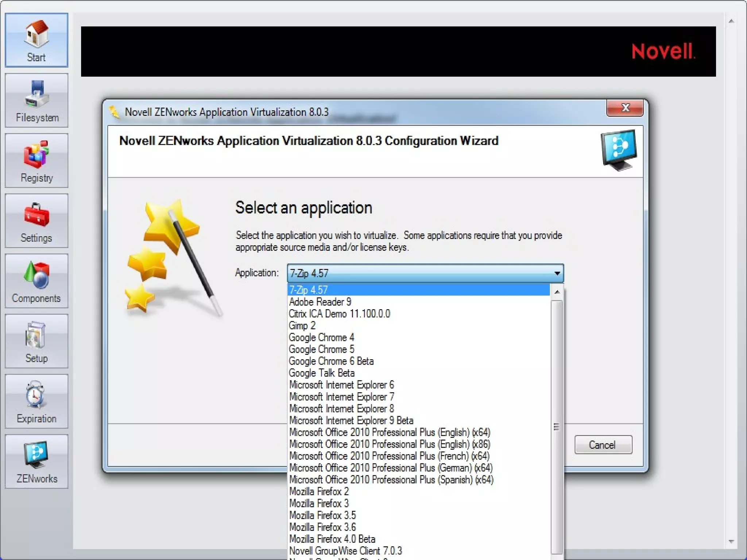Open the ZENworks panel

coord(36,461)
